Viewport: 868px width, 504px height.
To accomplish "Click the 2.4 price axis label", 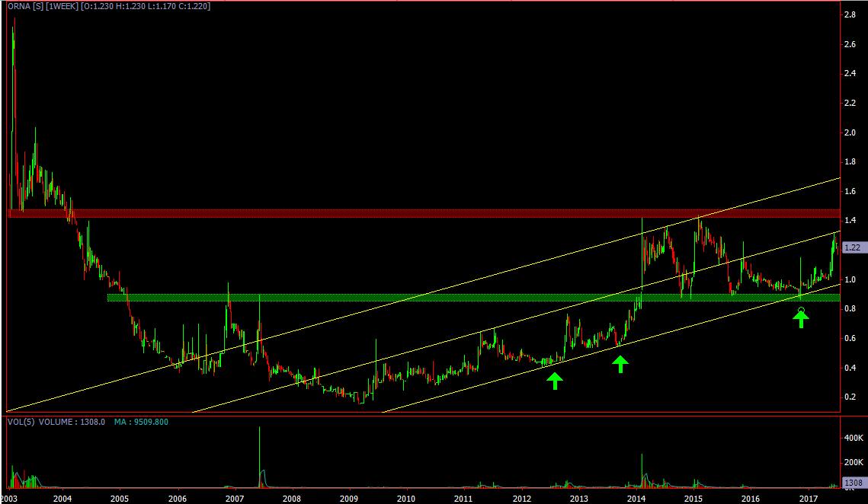I will pos(850,74).
